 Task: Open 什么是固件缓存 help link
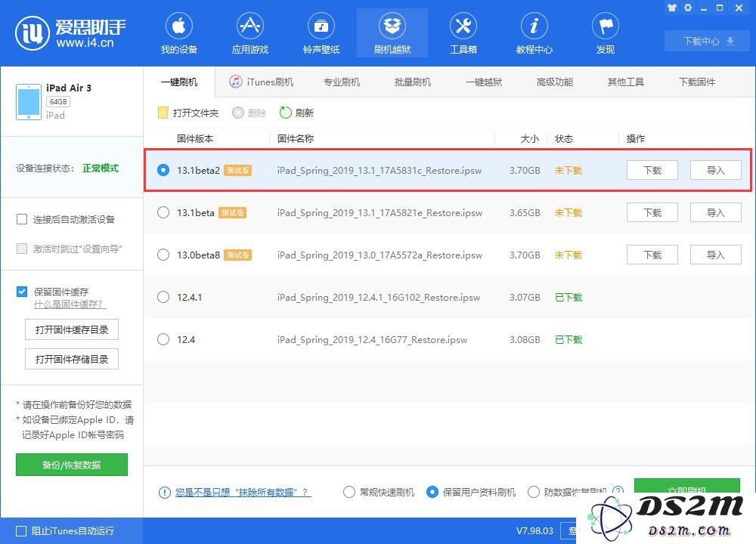tap(70, 304)
